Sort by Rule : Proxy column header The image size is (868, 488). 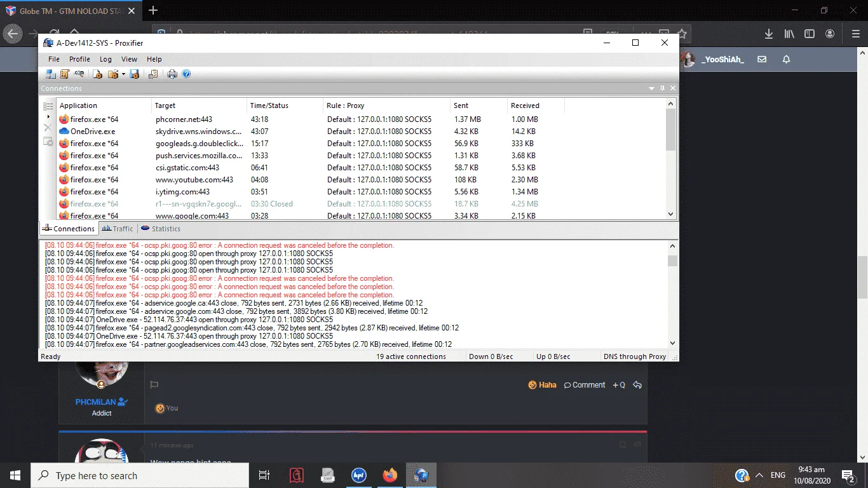click(387, 105)
